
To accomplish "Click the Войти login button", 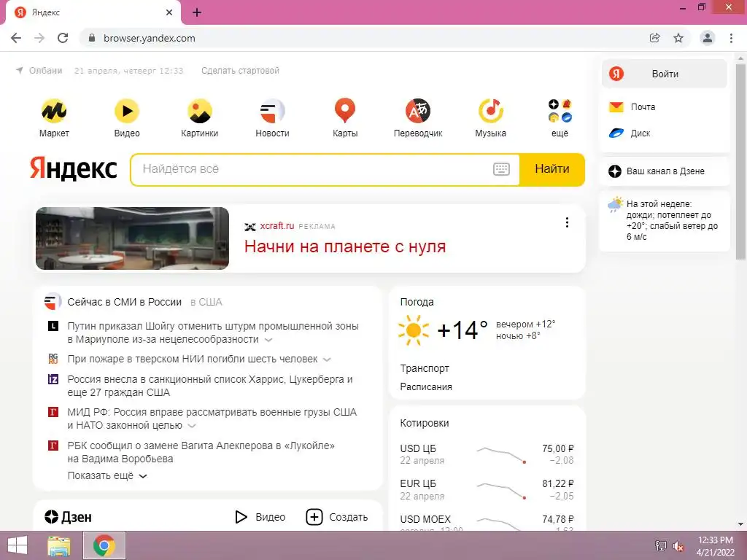I will [664, 74].
